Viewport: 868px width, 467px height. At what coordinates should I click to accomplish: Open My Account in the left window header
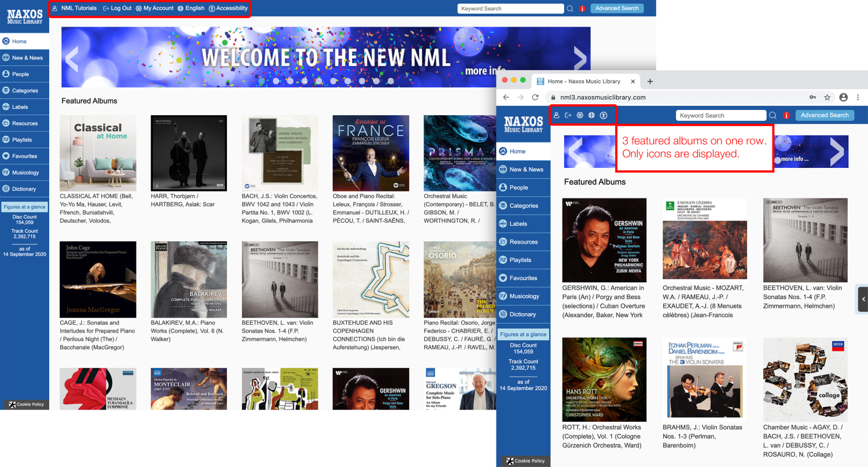pos(155,9)
